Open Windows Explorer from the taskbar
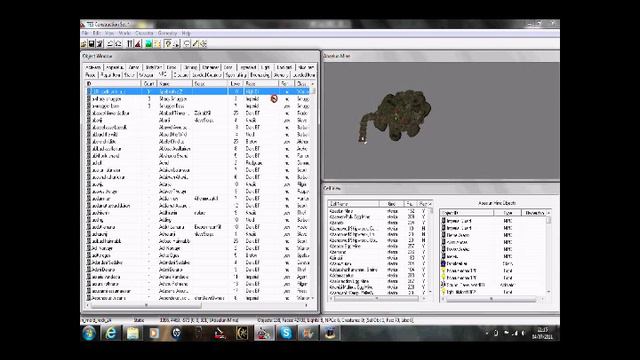This screenshot has height=360, width=640. [x=133, y=333]
